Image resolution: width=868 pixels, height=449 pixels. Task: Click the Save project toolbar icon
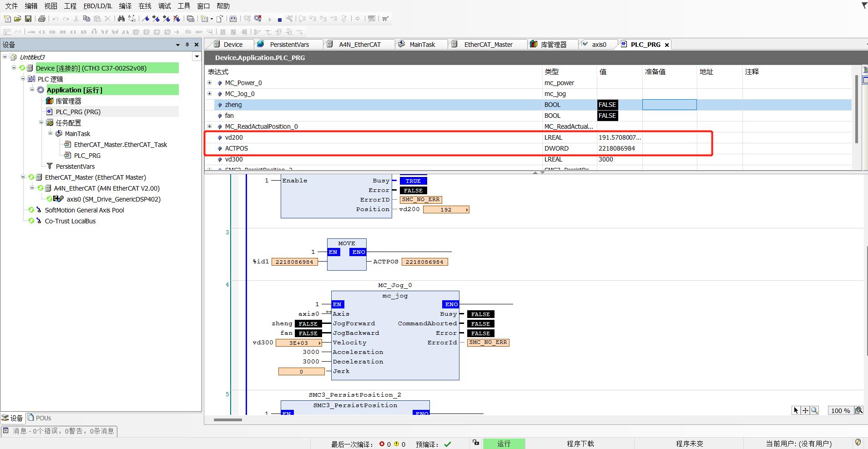[28, 19]
